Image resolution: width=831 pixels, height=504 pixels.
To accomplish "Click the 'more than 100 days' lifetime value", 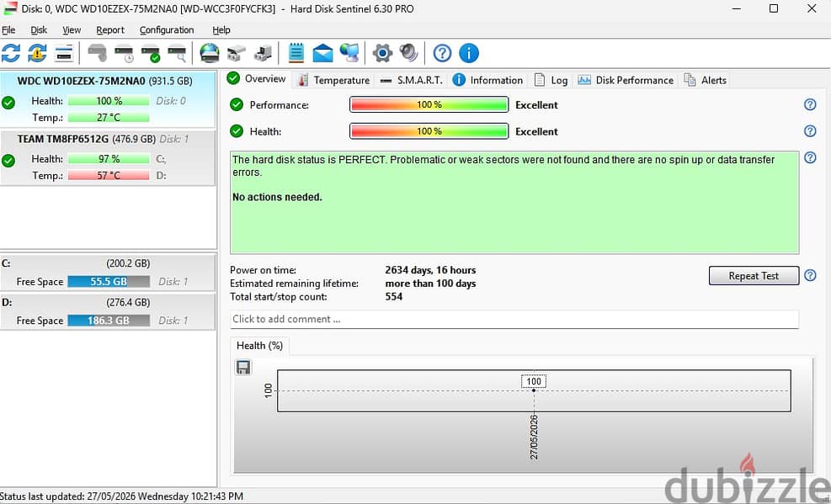I will tap(430, 284).
